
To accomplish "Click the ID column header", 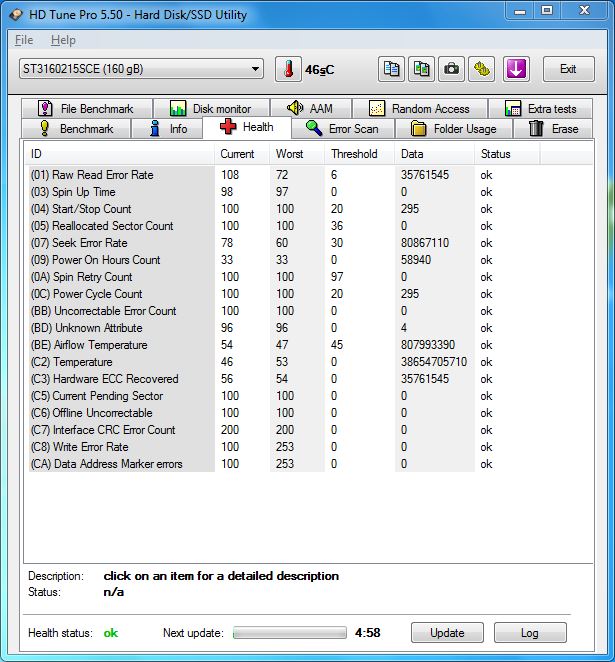I will click(x=121, y=154).
